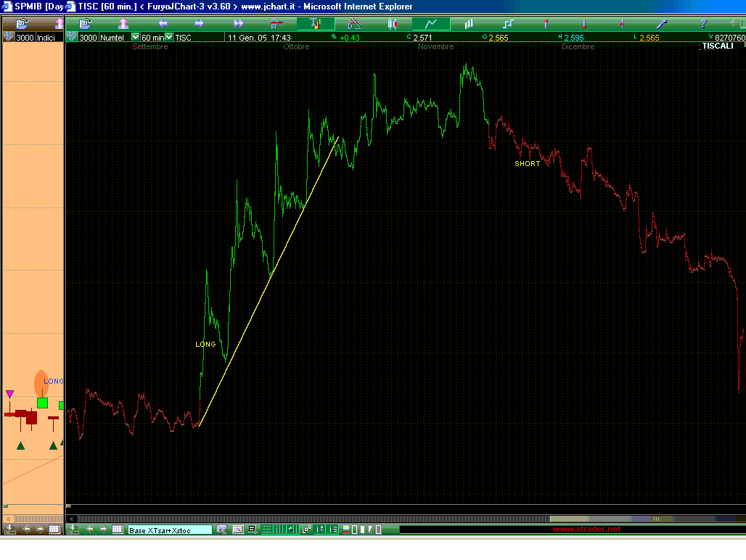Screen dimensions: 746x560
Task: Open the Base XTsar+Xstoc template selector
Action: pyautogui.click(x=170, y=530)
